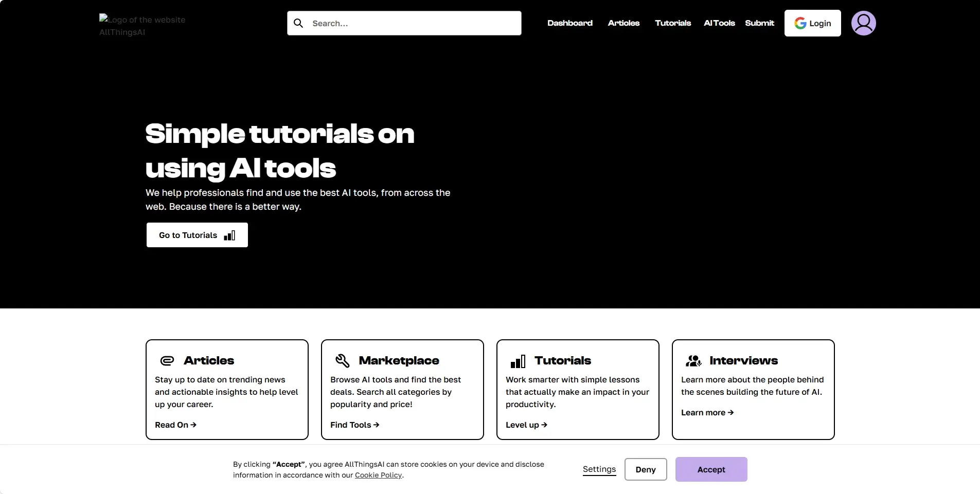This screenshot has width=980, height=494.
Task: Select Submit in the top navigation
Action: (x=759, y=23)
